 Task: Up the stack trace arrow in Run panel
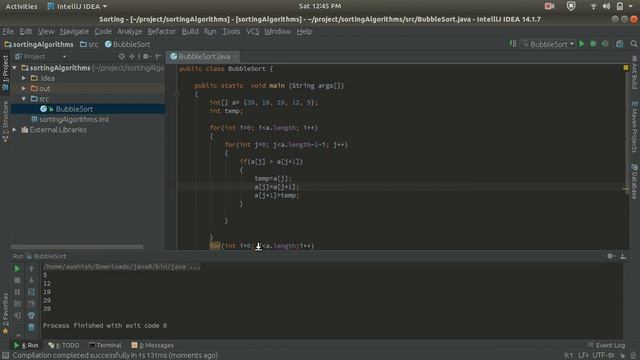(x=31, y=269)
